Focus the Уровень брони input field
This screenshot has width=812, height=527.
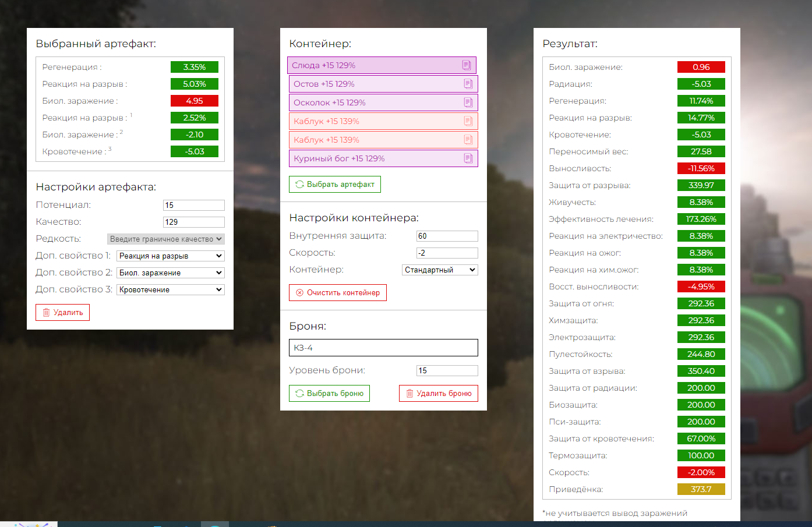pos(447,370)
